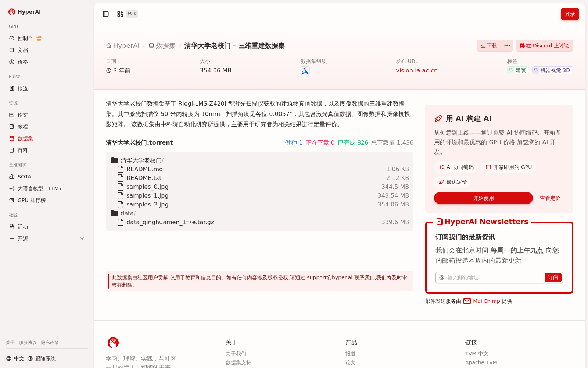The image size is (588, 368).
Task: Click the 下载 download button
Action: pyautogui.click(x=489, y=46)
